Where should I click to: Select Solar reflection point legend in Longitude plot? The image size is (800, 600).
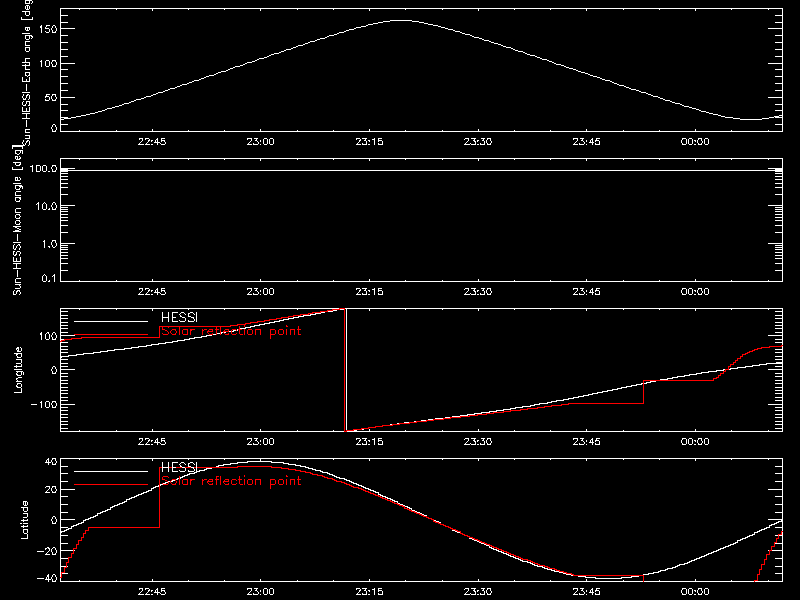pyautogui.click(x=231, y=331)
